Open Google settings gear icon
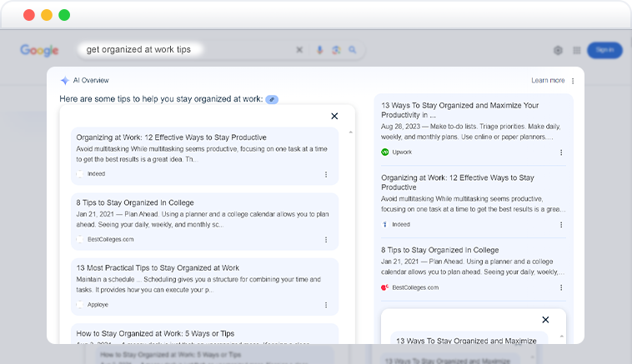The width and height of the screenshot is (632, 364). click(x=558, y=50)
